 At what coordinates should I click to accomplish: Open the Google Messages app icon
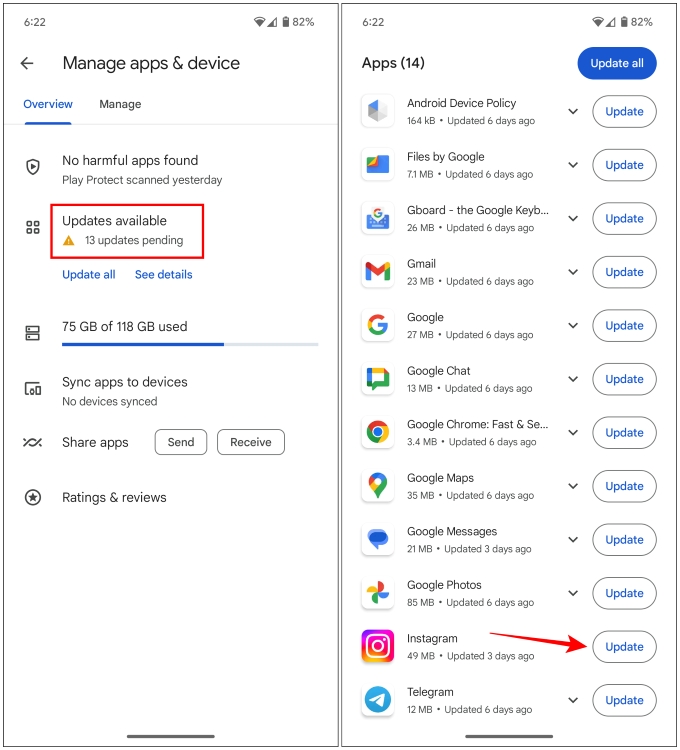[x=378, y=540]
